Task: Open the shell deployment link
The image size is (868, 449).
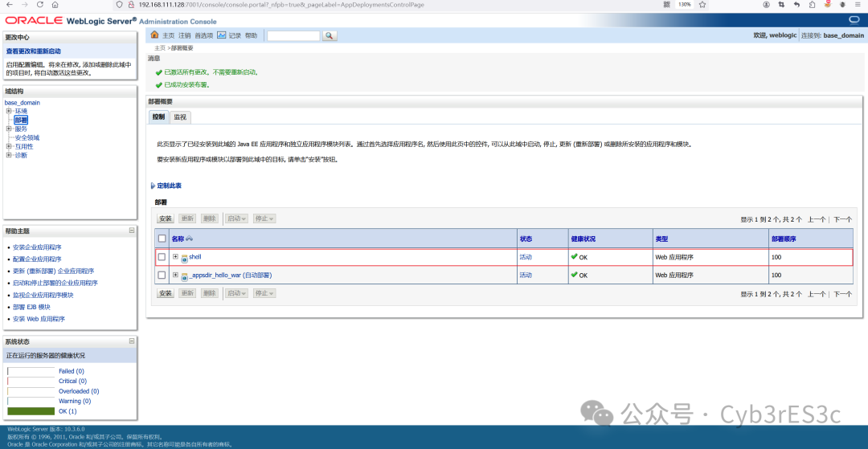Action: click(x=196, y=257)
